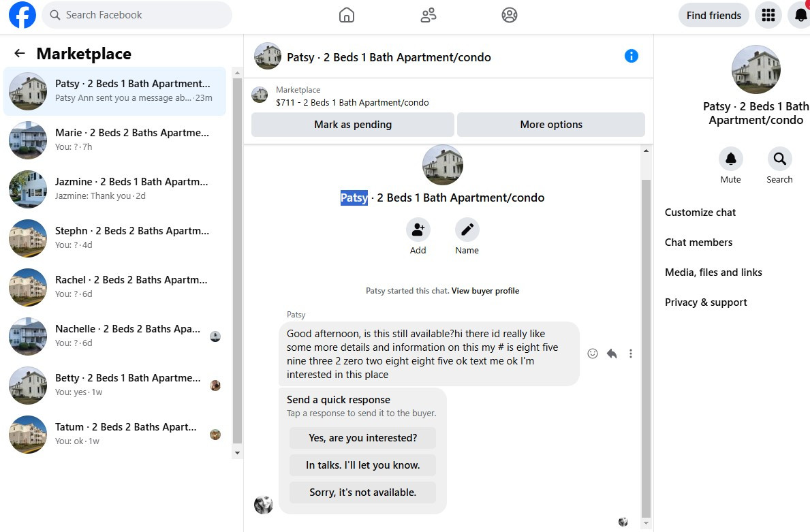Go back using the Marketplace arrow

tap(20, 53)
